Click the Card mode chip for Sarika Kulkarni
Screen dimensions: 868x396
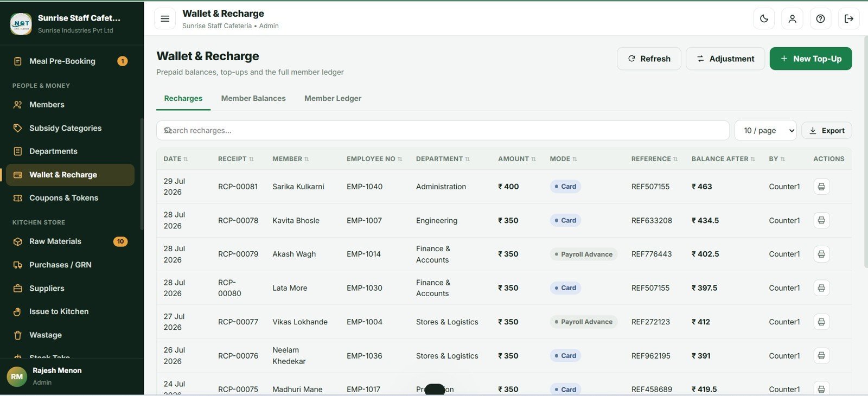pyautogui.click(x=565, y=187)
